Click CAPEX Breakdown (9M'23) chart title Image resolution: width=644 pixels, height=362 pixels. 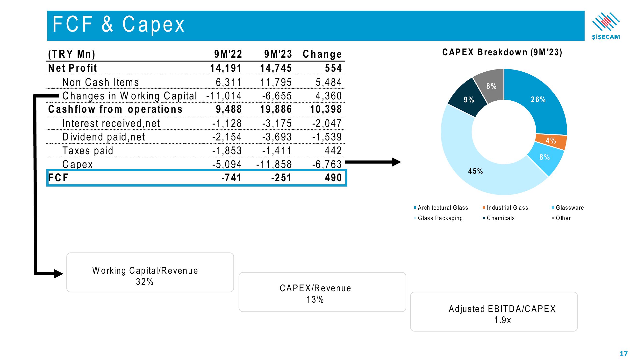502,52
